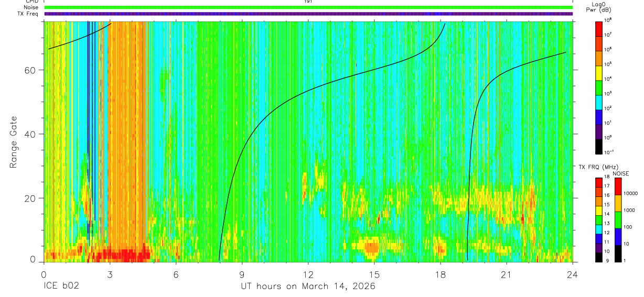Click the red 17–18 MHz TX FRQ swatch
644x297 pixels.
pos(598,182)
